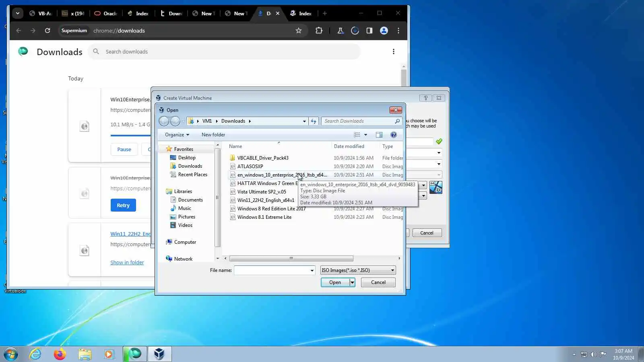Image resolution: width=644 pixels, height=362 pixels.
Task: Open the browser three-dot main menu
Action: pyautogui.click(x=398, y=31)
